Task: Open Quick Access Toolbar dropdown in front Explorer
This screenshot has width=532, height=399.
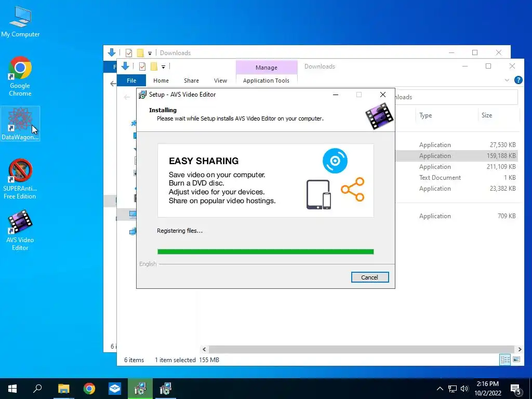Action: (x=163, y=67)
